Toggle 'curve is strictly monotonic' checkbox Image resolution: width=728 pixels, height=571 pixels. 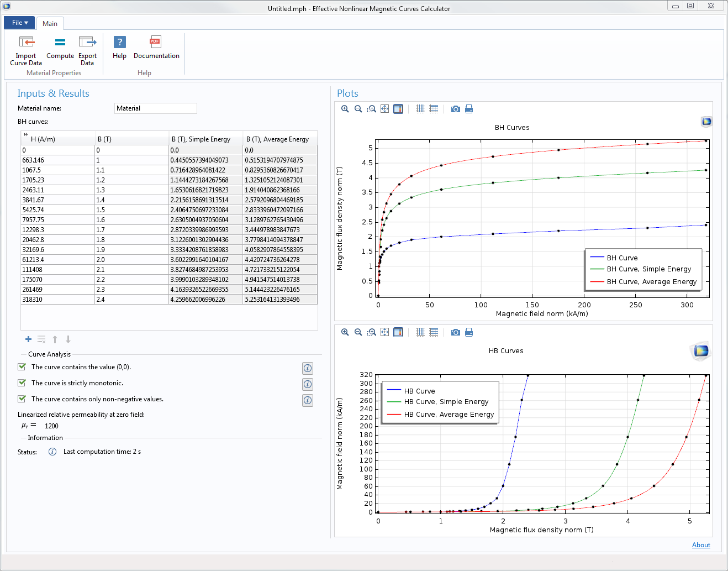click(x=22, y=383)
